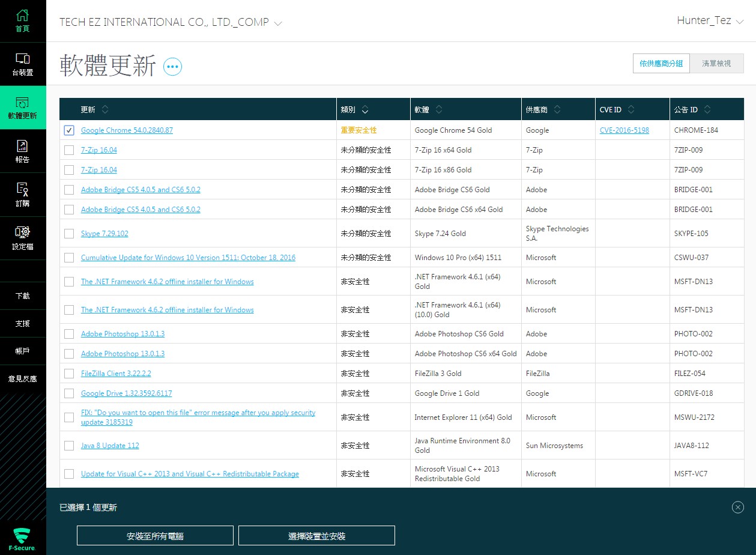Switch to 依供應商分組 view

click(661, 64)
